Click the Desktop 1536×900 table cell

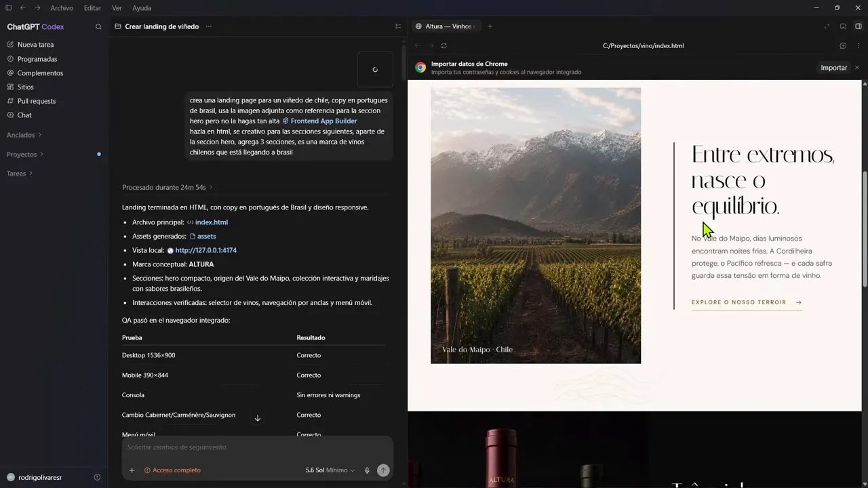tap(149, 355)
